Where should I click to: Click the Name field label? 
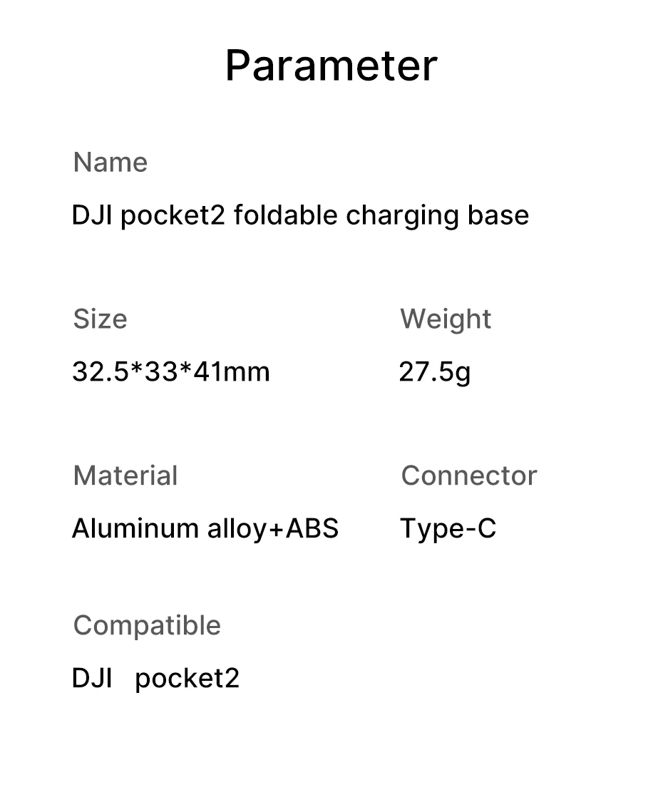pyautogui.click(x=110, y=163)
